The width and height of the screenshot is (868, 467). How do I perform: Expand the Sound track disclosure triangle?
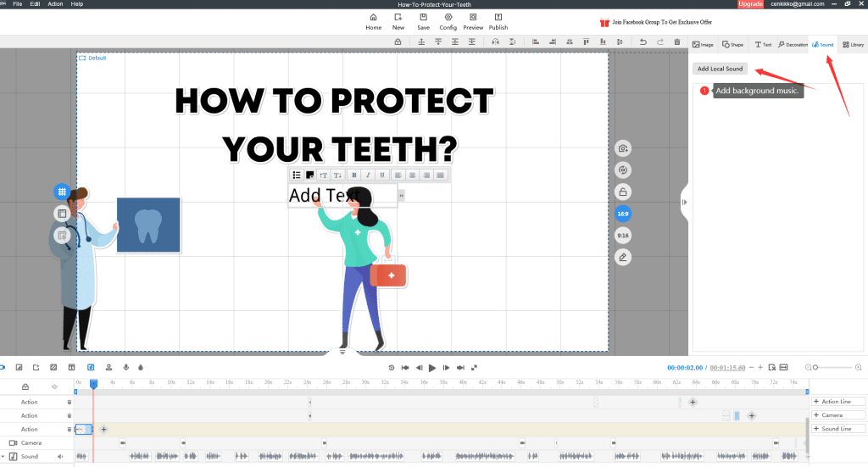(4, 457)
